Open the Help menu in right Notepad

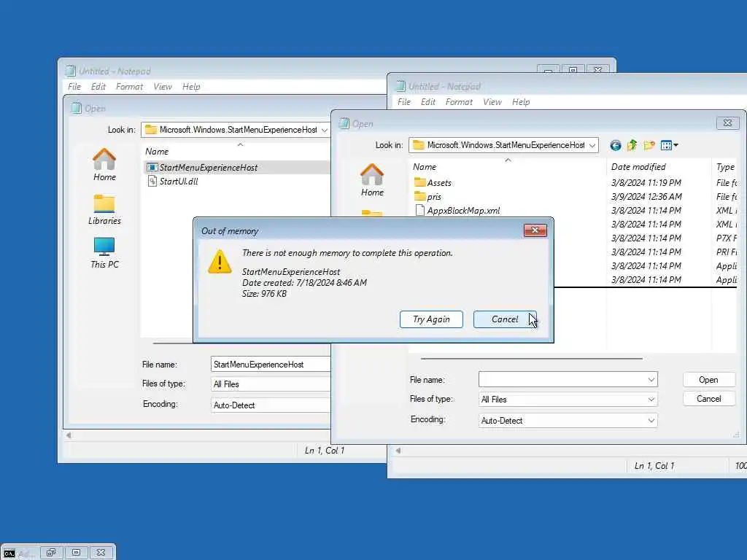coord(521,102)
